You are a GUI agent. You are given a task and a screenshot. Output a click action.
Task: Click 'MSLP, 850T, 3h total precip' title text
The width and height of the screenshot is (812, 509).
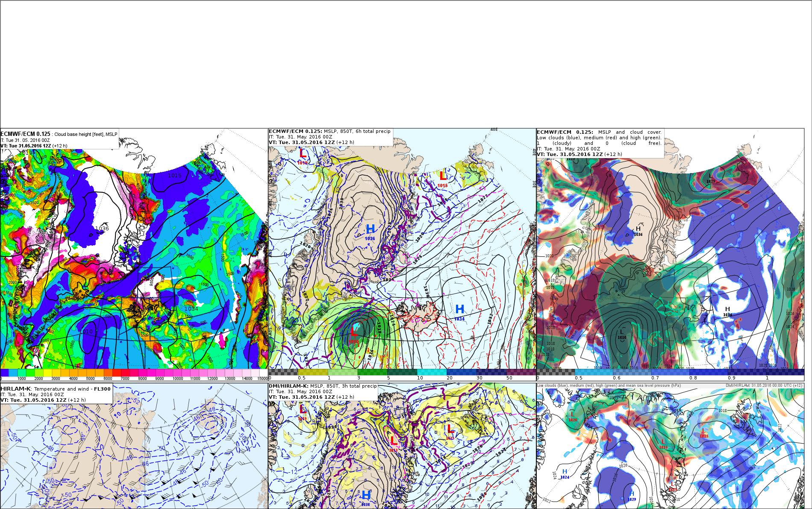pos(344,386)
